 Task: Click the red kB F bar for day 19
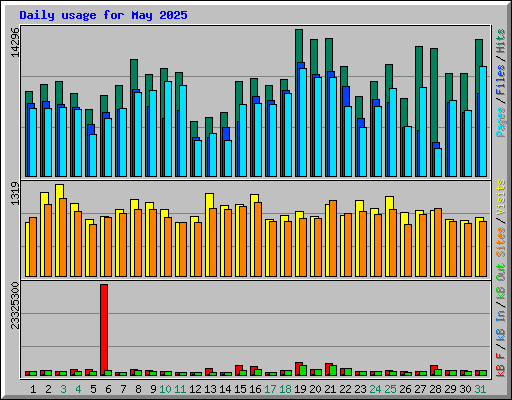[x=298, y=369]
